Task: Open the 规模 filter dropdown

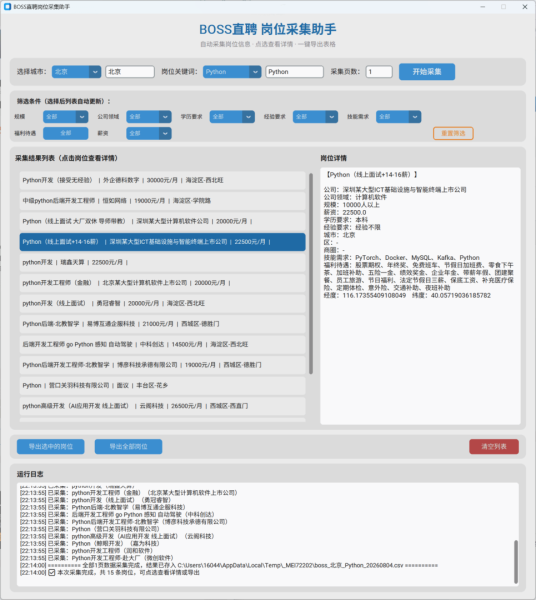Action: 65,117
